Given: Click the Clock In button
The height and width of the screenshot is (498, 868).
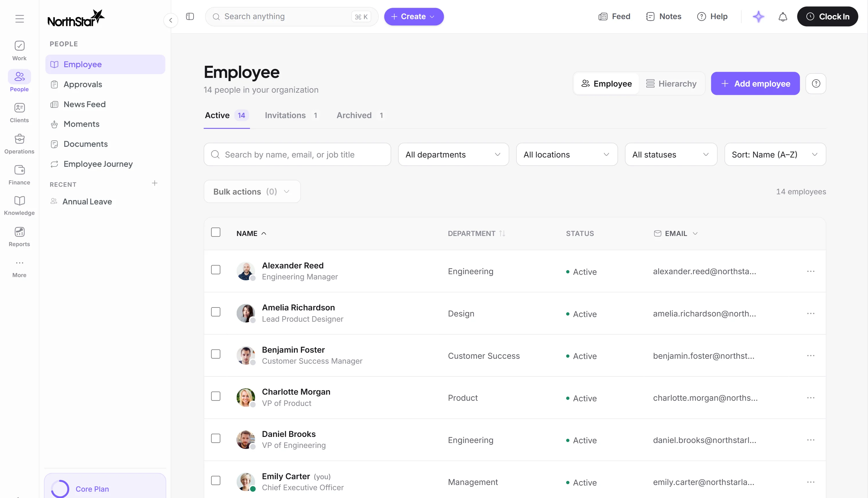Looking at the screenshot, I should coord(827,17).
